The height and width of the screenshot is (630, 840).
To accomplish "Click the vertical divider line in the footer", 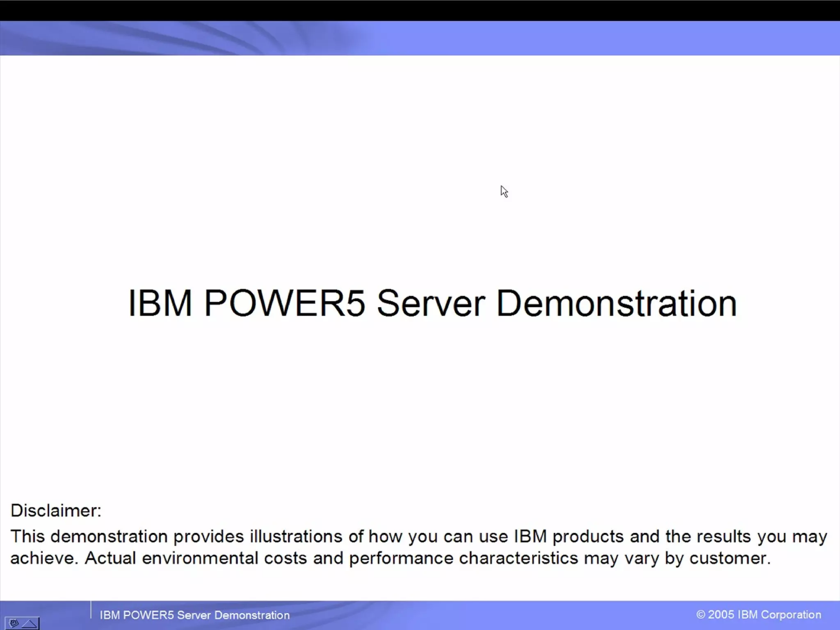I will [x=91, y=610].
